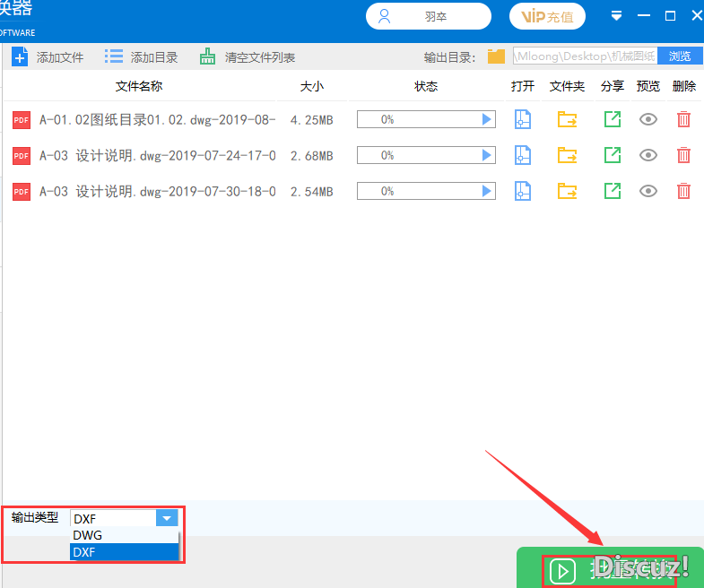Start conversion on the first file's progress bar
Screen dimensions: 704x588
(x=487, y=119)
